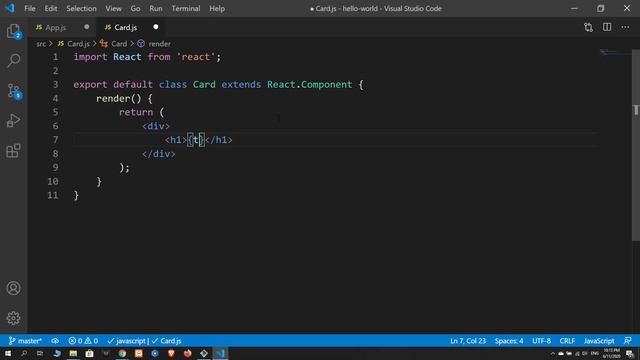
Task: Change file encoding UTF-8
Action: point(541,341)
